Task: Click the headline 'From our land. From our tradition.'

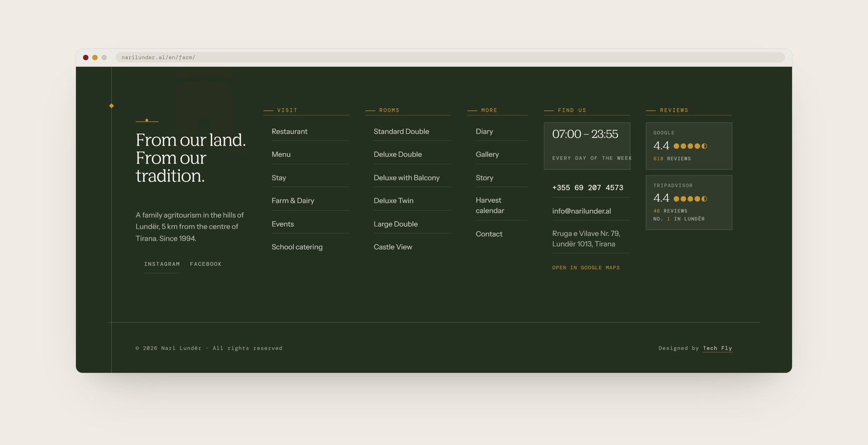Action: pos(190,158)
